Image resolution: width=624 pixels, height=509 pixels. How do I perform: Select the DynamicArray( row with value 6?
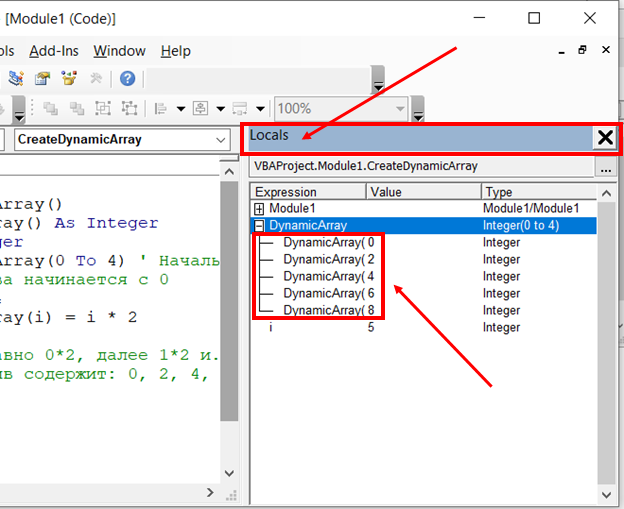click(423, 294)
